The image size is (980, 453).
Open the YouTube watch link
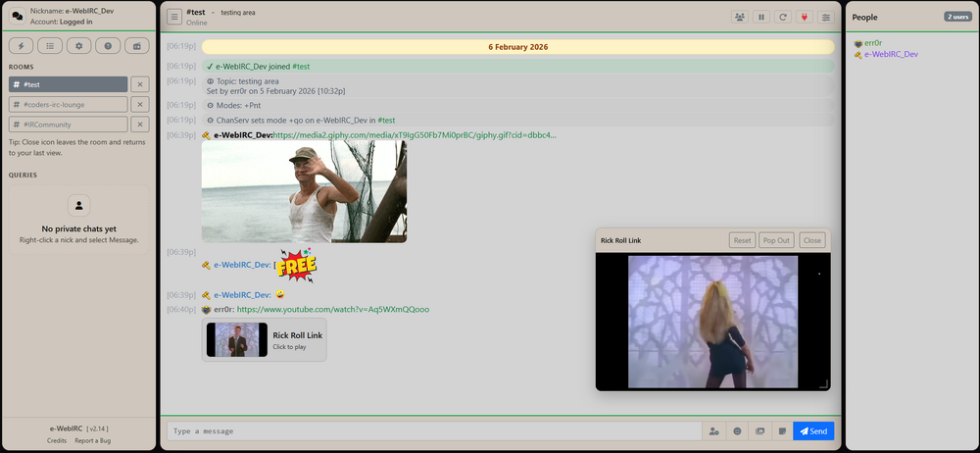coord(332,310)
